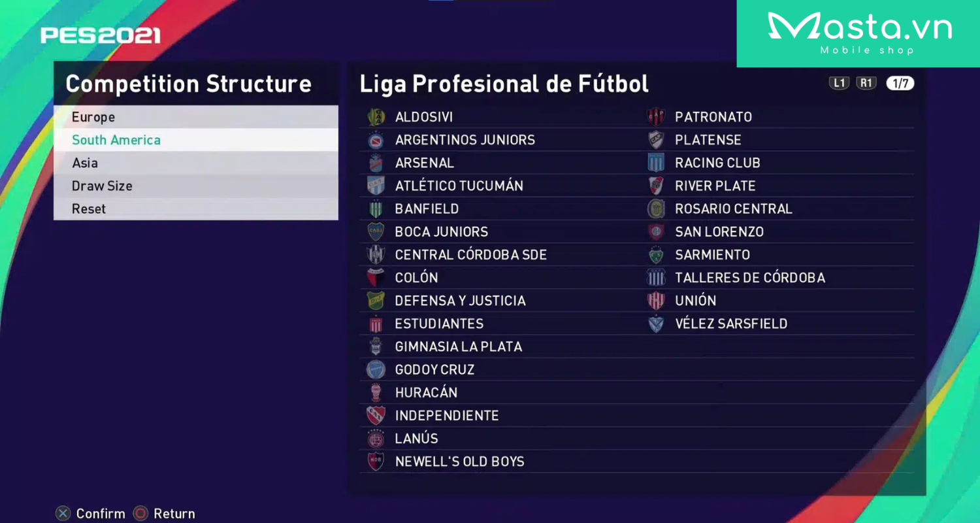Viewport: 980px width, 523px height.
Task: Click the River Plate club crest
Action: [x=656, y=186]
